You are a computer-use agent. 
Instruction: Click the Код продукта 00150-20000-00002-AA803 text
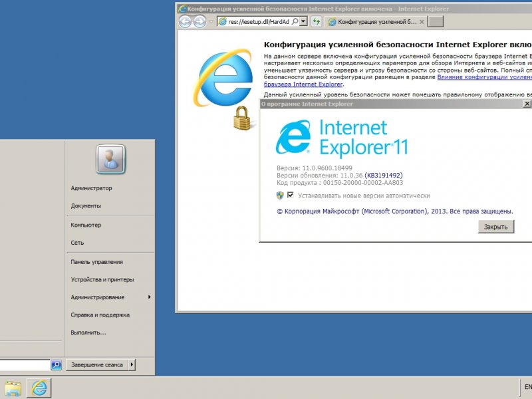click(340, 182)
